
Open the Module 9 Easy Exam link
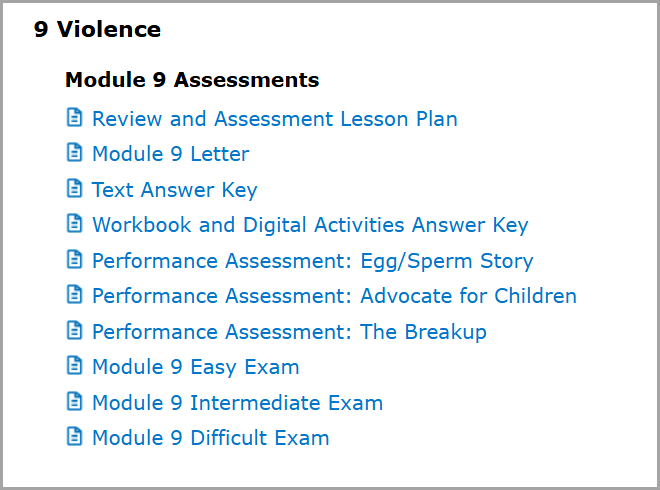(196, 367)
